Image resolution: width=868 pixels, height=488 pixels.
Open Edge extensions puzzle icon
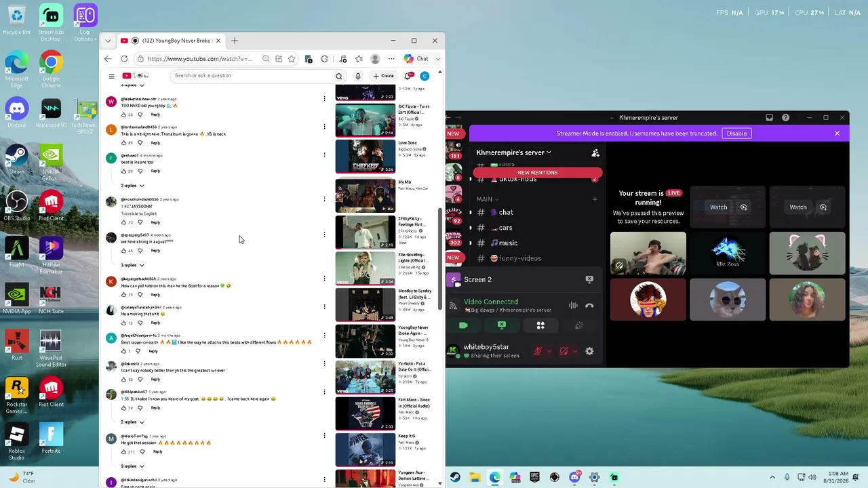point(324,59)
